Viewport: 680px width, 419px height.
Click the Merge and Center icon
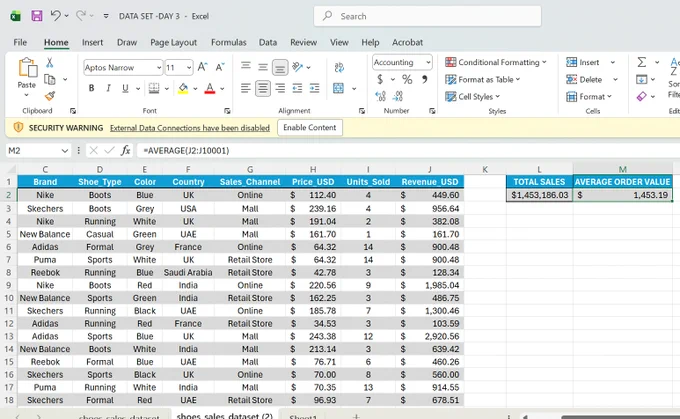338,88
